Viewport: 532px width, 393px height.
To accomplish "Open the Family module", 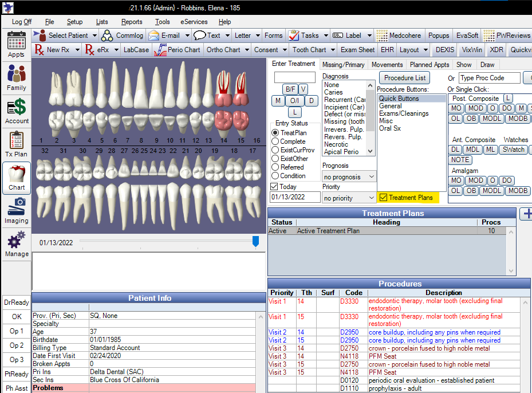I will pyautogui.click(x=16, y=78).
